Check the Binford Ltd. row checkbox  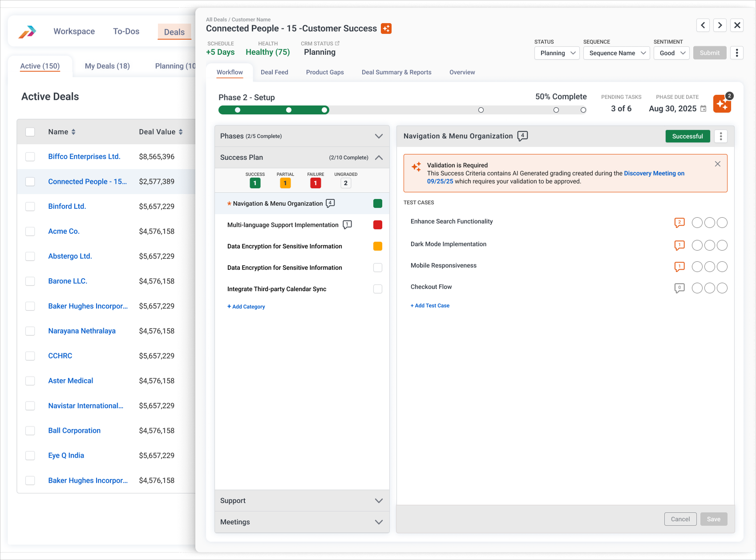(x=30, y=207)
